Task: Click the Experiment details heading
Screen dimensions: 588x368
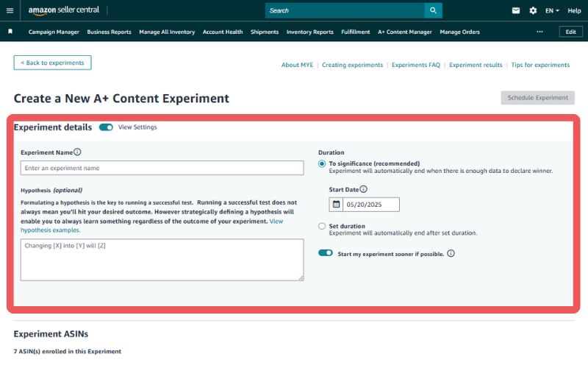Action: point(53,127)
